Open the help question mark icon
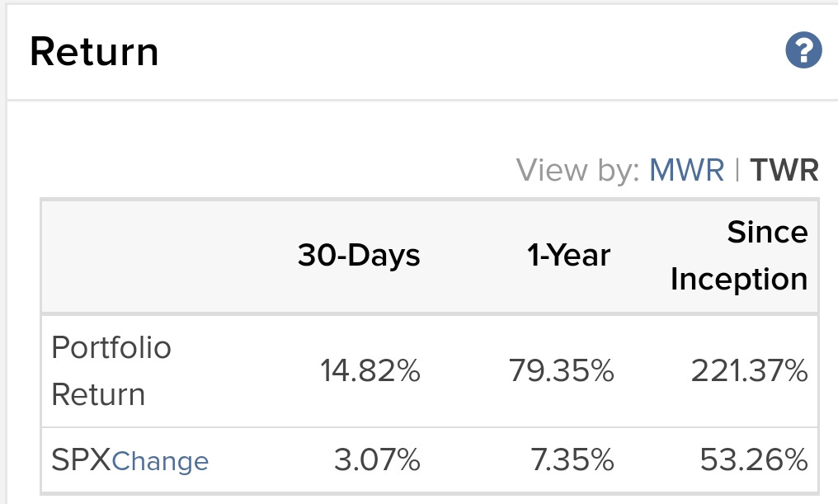 coord(803,50)
